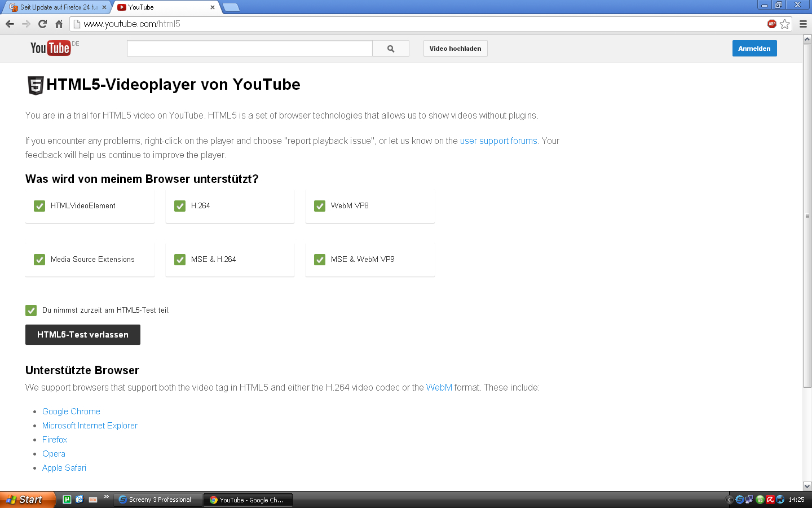
Task: Click the HTML5-Test verlassen button
Action: pyautogui.click(x=83, y=335)
